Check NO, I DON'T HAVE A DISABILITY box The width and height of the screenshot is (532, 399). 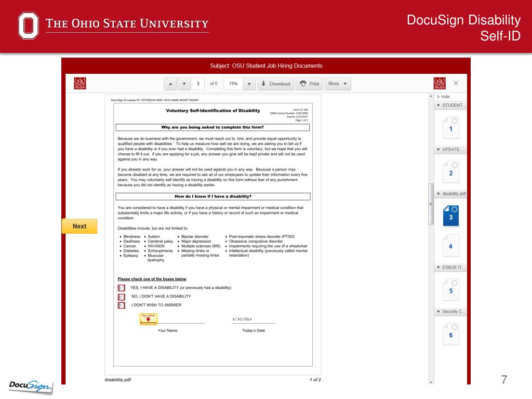point(122,297)
